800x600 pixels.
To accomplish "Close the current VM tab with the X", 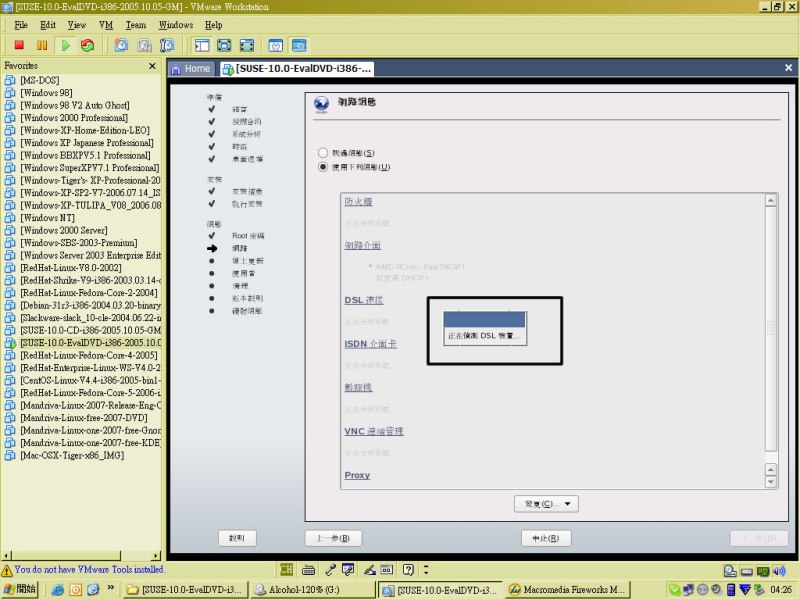I will click(x=788, y=68).
